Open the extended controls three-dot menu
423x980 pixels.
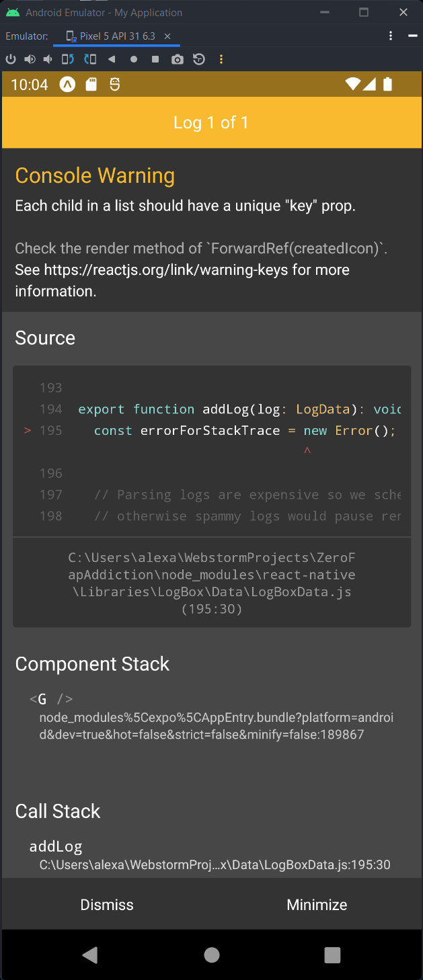click(x=221, y=59)
